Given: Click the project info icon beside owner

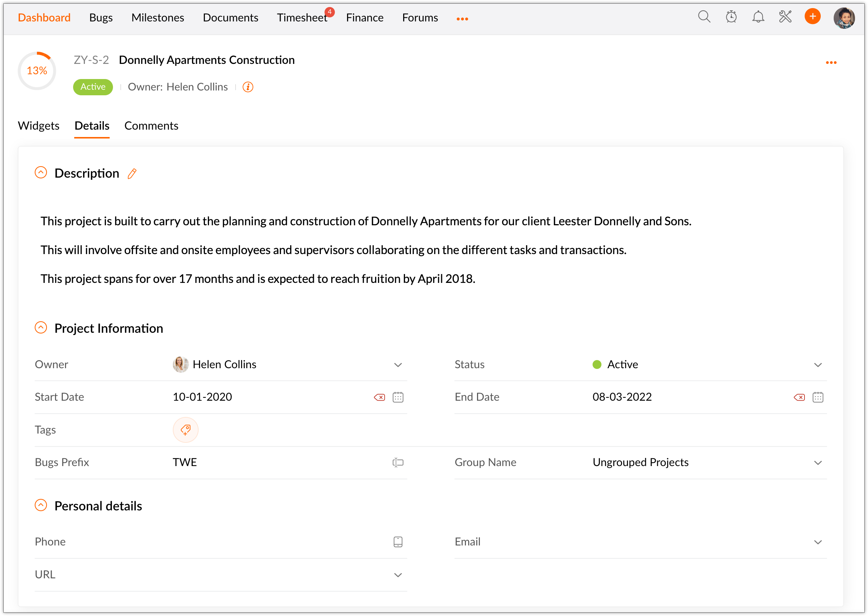Looking at the screenshot, I should (x=248, y=87).
